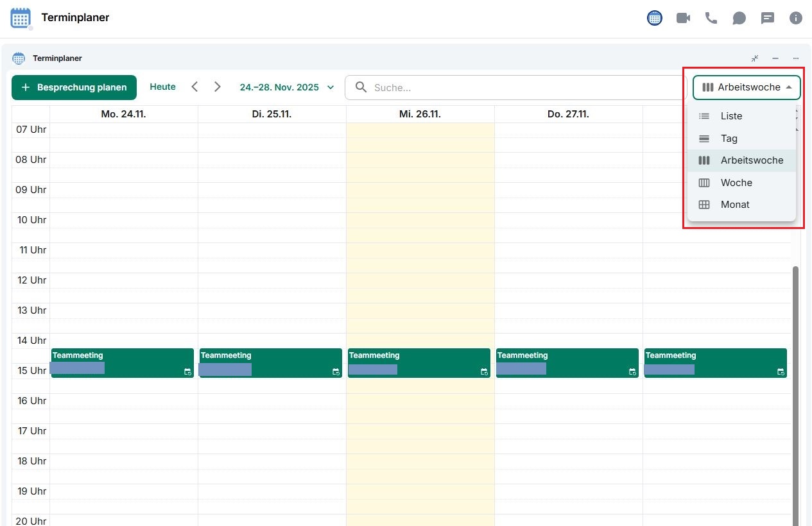Open the chat bubble icon
This screenshot has width=812, height=526.
pos(739,18)
